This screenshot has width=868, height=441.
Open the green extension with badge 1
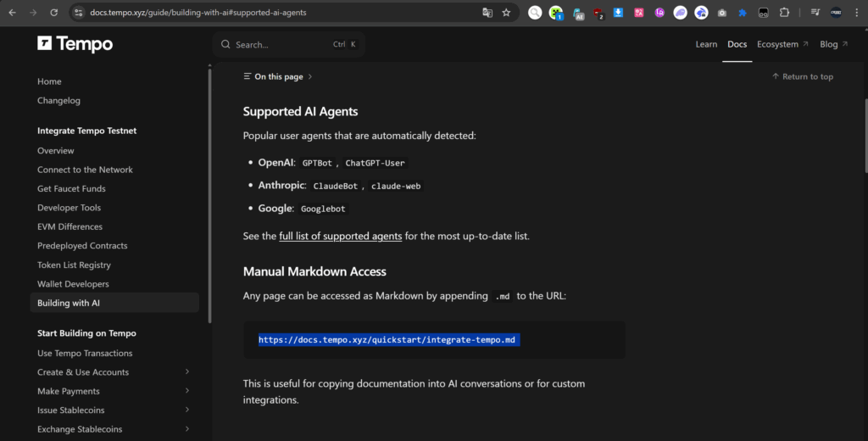click(x=556, y=13)
